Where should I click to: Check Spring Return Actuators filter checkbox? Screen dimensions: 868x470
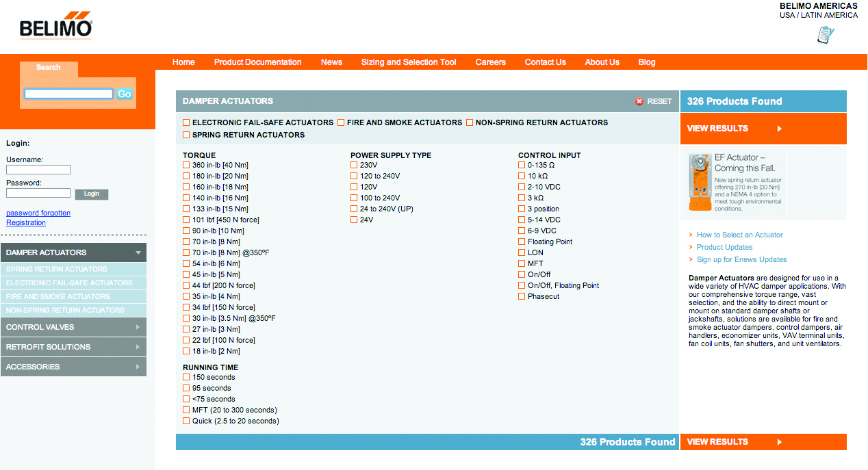(186, 135)
